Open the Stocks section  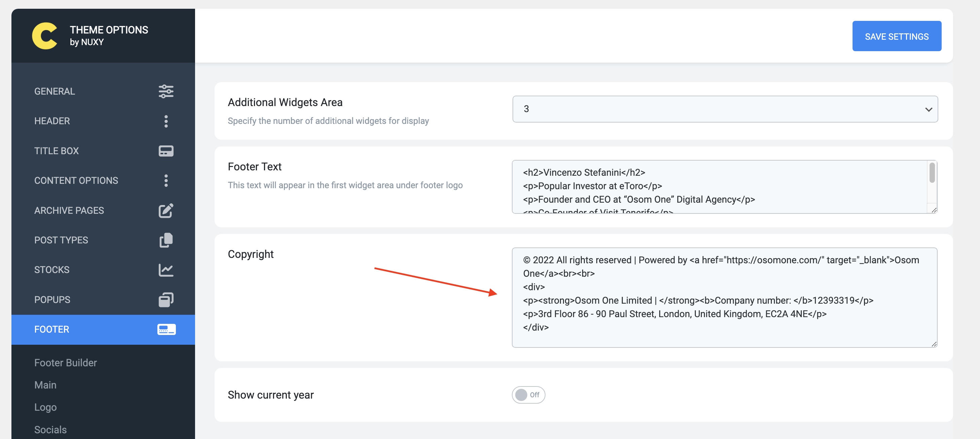pyautogui.click(x=103, y=270)
